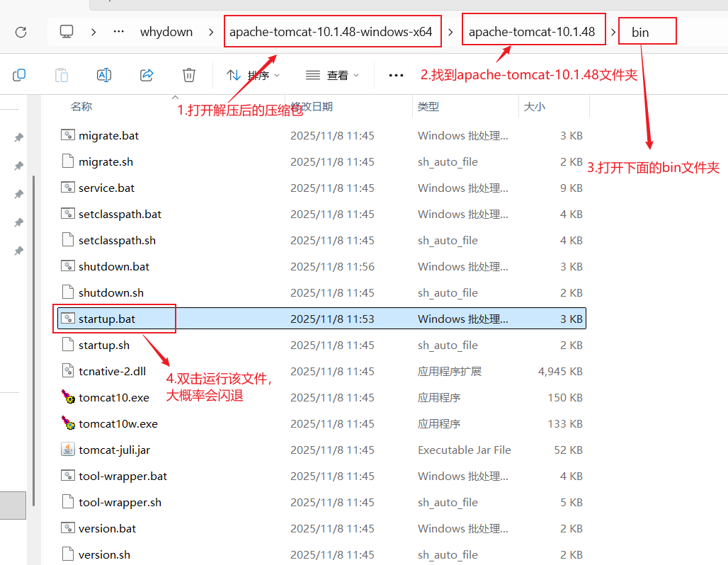Image resolution: width=728 pixels, height=565 pixels.
Task: Open the 排序 sort dropdown
Action: (253, 75)
